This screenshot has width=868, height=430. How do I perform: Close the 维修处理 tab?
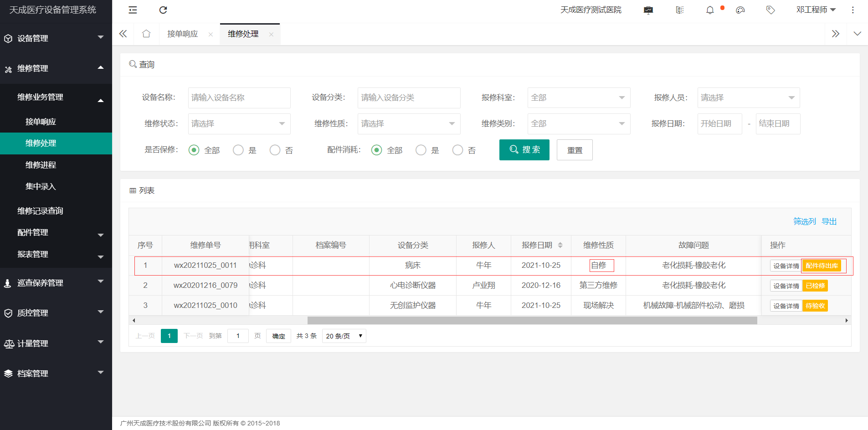coord(271,35)
